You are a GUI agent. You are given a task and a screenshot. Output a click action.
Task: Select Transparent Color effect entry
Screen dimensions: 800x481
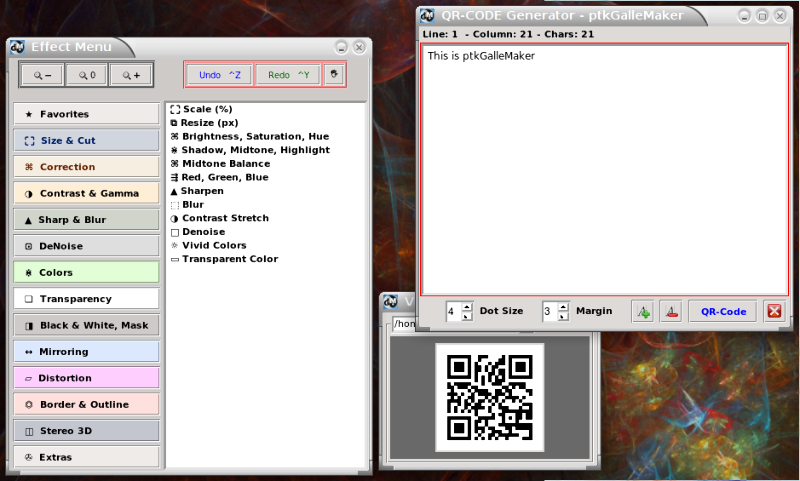tap(224, 259)
